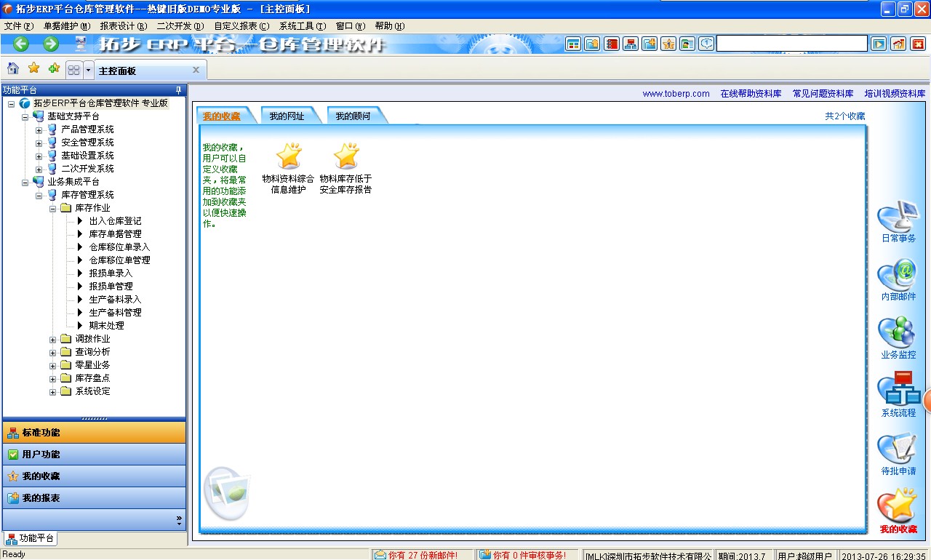Switch to 我的网址 tab

pos(287,116)
